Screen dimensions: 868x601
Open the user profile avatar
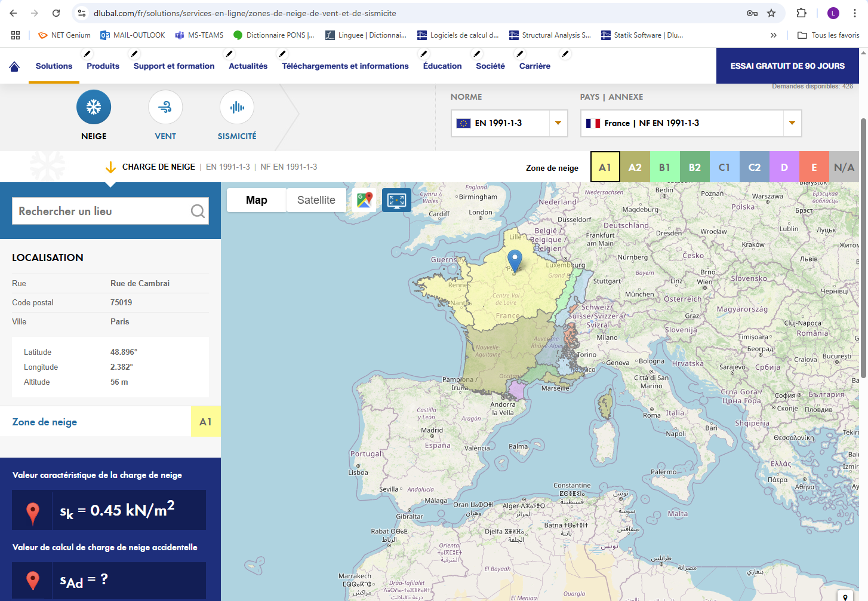[833, 13]
